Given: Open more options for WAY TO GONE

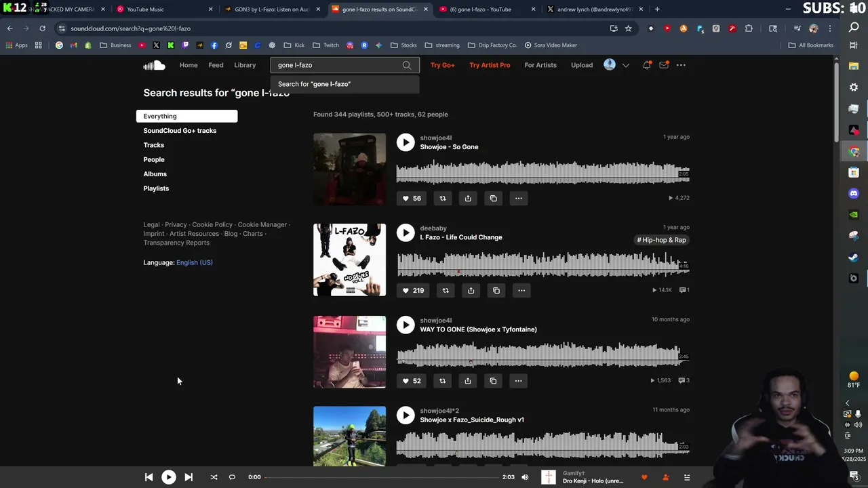Looking at the screenshot, I should tap(518, 381).
